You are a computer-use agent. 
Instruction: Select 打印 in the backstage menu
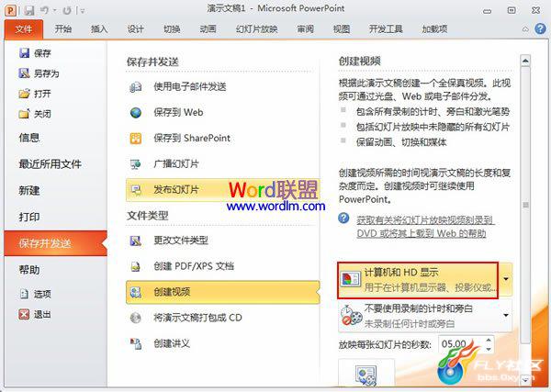pos(29,217)
